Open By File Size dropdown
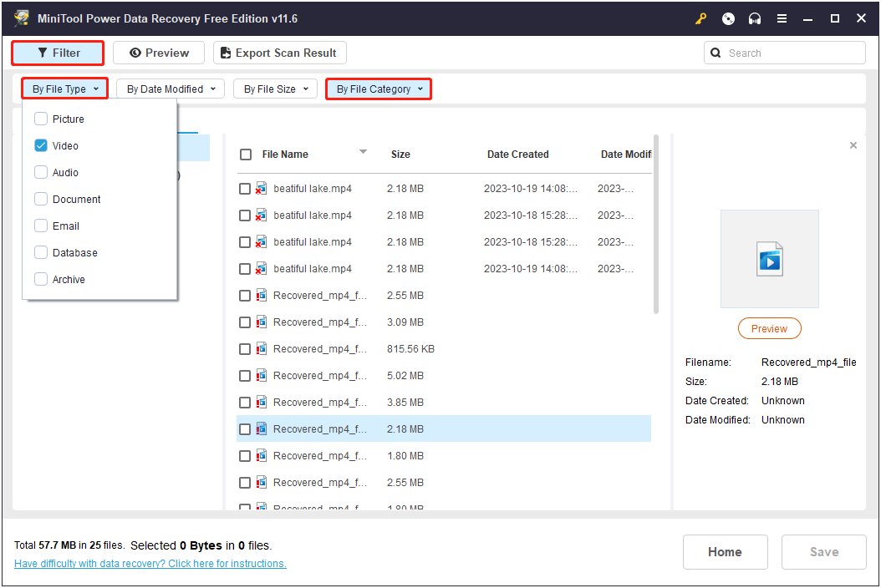The height and width of the screenshot is (588, 881). [x=275, y=89]
